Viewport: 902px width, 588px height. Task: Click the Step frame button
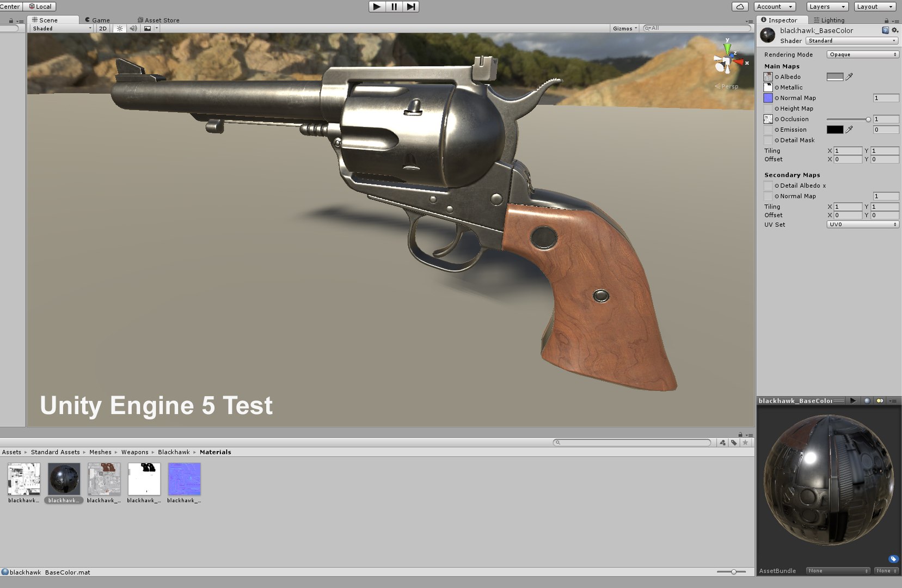pos(411,7)
